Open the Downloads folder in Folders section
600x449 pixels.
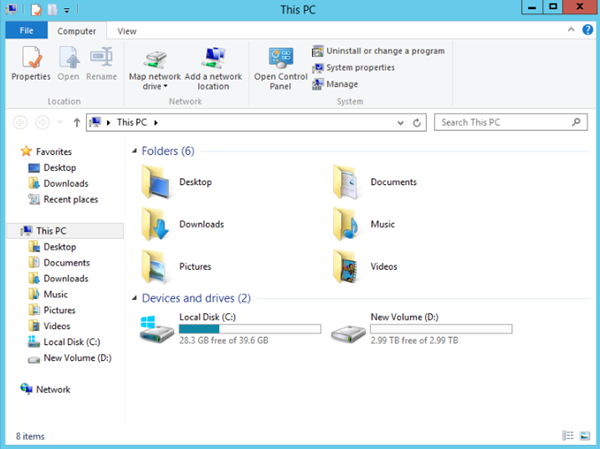point(183,224)
